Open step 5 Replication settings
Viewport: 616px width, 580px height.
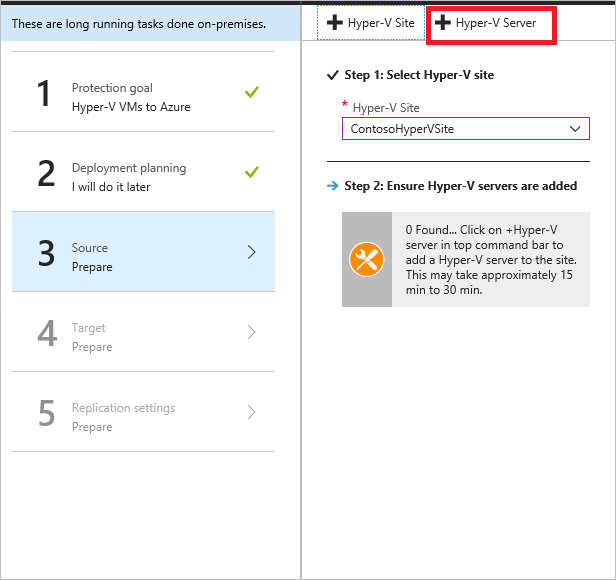pyautogui.click(x=140, y=412)
